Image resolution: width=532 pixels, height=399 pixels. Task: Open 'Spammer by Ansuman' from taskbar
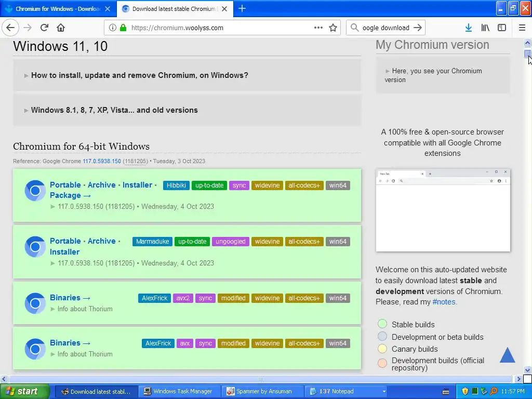click(x=262, y=392)
